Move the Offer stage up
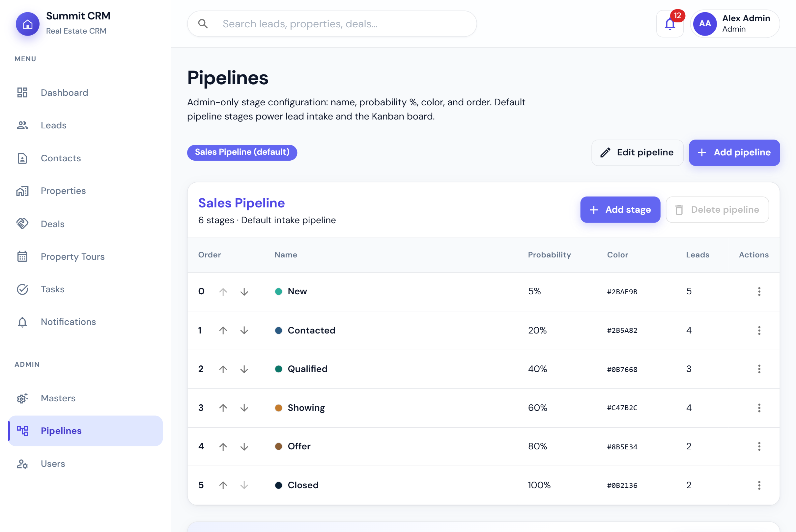 coord(223,446)
